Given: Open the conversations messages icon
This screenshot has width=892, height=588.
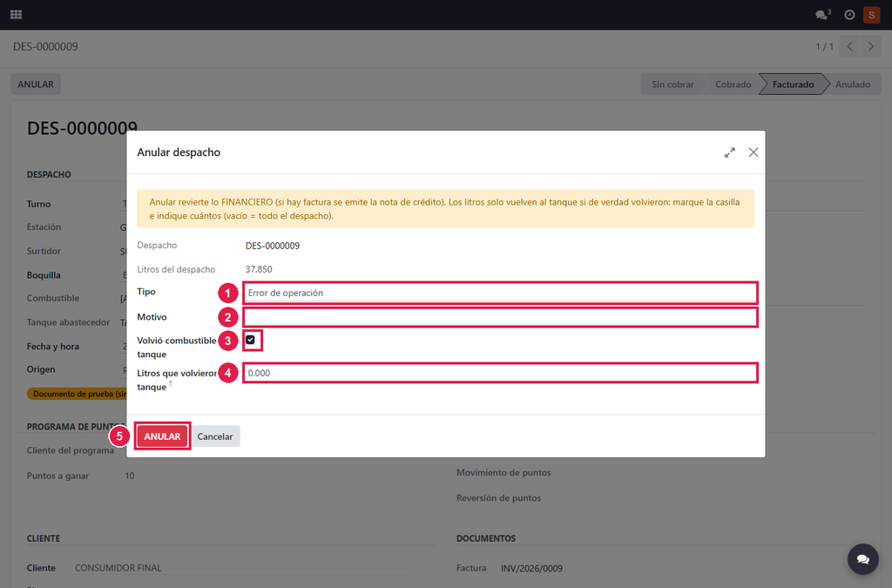Looking at the screenshot, I should click(x=822, y=15).
